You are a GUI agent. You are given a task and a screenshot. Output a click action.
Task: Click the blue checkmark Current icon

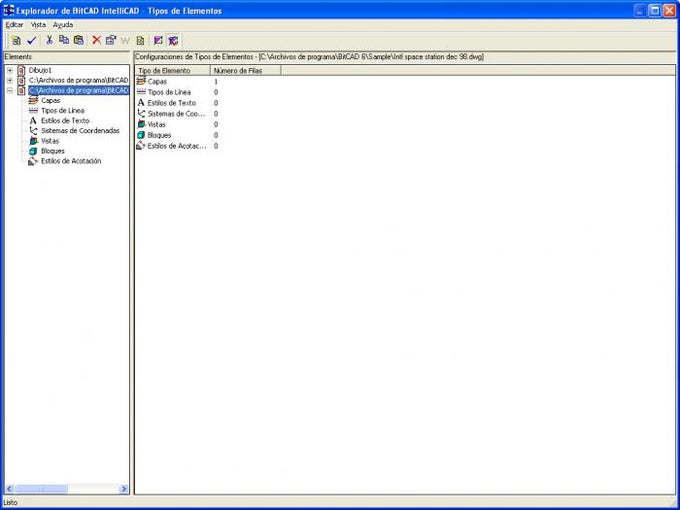click(31, 41)
